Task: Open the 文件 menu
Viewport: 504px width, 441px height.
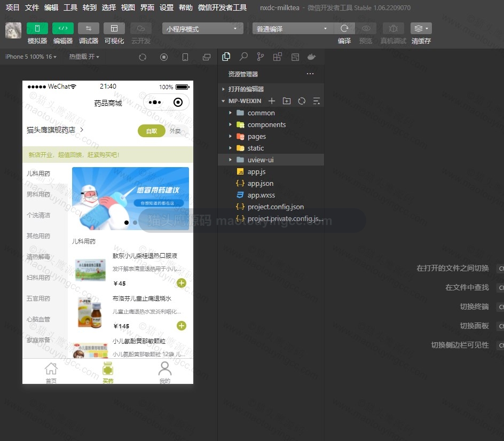Action: [32, 7]
